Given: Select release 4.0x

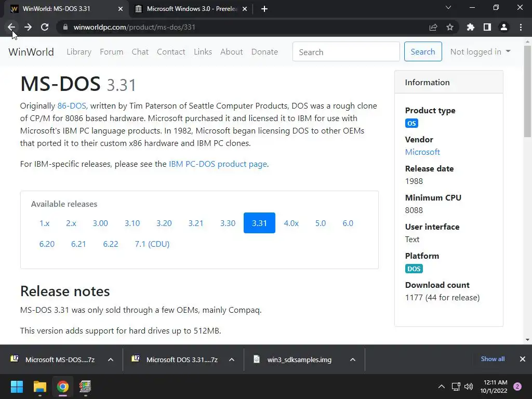Looking at the screenshot, I should (x=291, y=223).
